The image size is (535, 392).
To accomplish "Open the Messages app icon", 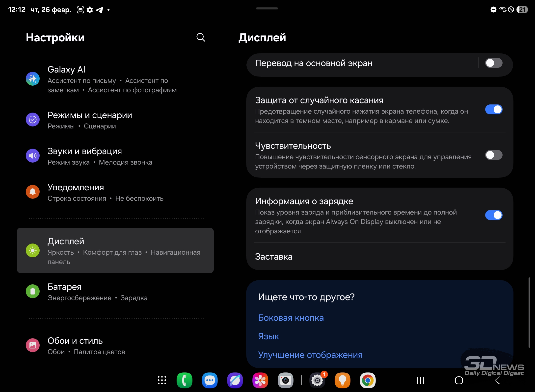I will [x=210, y=380].
